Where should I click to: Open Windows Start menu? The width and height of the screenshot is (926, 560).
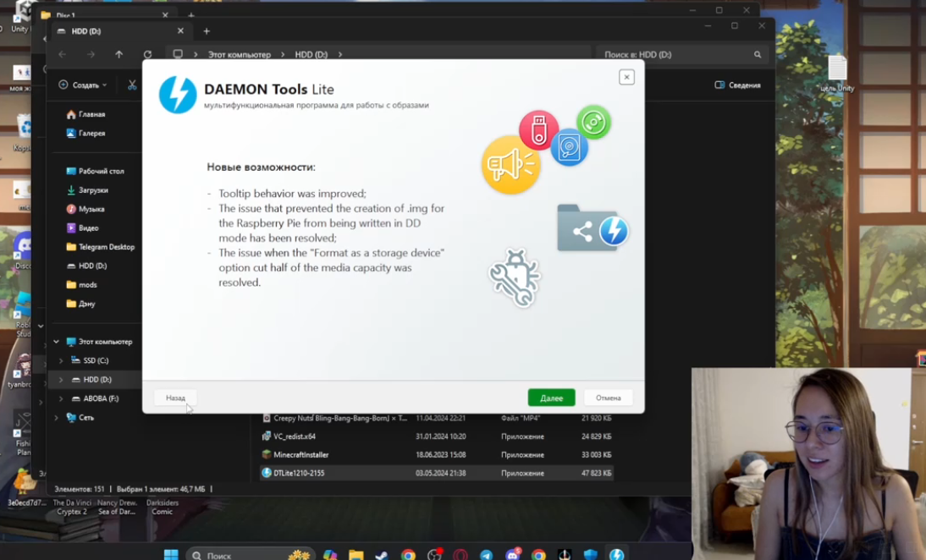171,555
